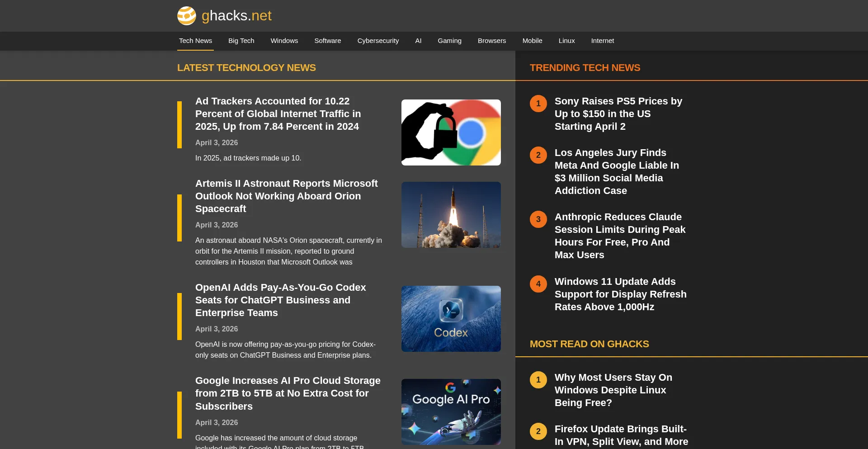Click the Chrome padlock article thumbnail

pyautogui.click(x=451, y=132)
